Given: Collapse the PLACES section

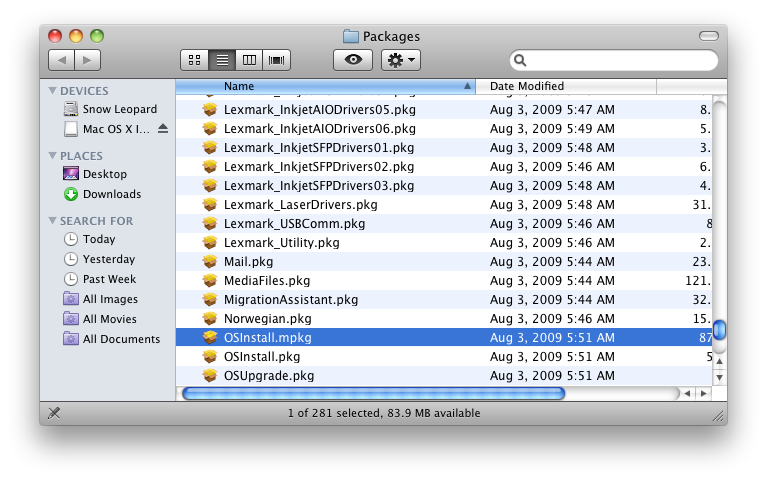Looking at the screenshot, I should 52,156.
